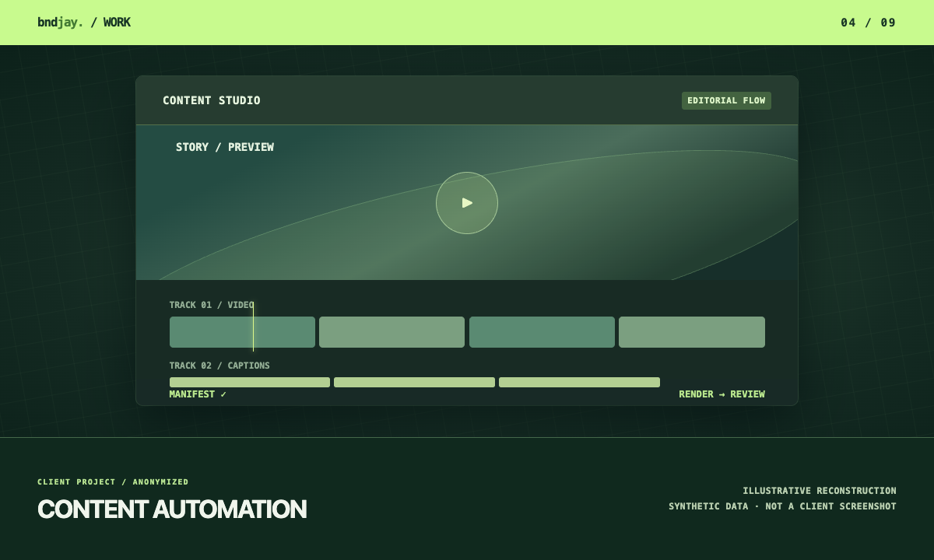Click the bndjay. logo
This screenshot has height=560, width=934.
[60, 23]
